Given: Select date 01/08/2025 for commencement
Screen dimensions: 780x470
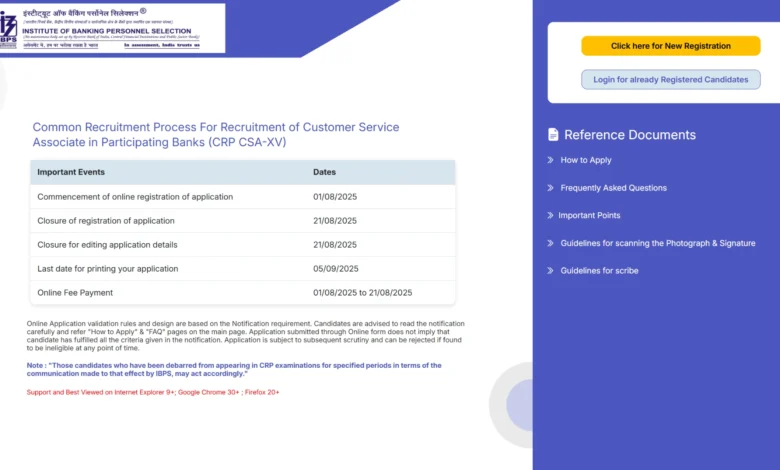Looking at the screenshot, I should 335,197.
